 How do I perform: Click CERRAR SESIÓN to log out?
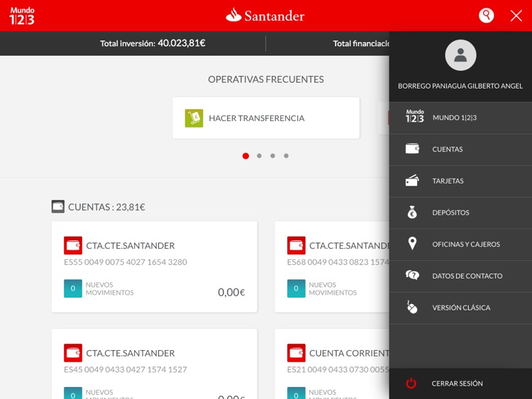[x=460, y=383]
